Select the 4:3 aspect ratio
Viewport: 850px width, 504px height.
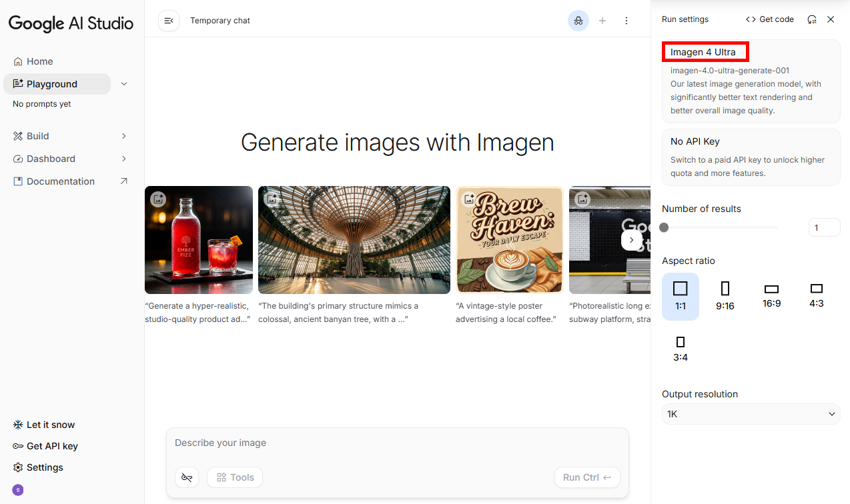coord(817,297)
